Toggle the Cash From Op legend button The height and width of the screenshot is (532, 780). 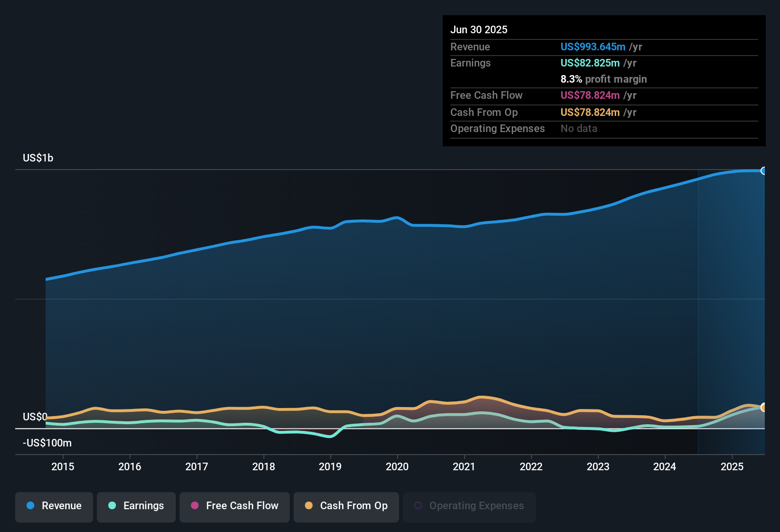pyautogui.click(x=346, y=506)
